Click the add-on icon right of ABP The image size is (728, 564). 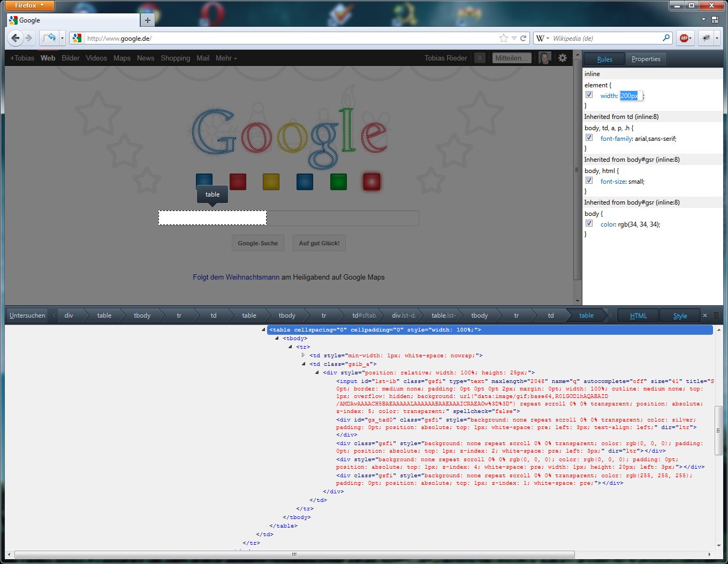707,38
